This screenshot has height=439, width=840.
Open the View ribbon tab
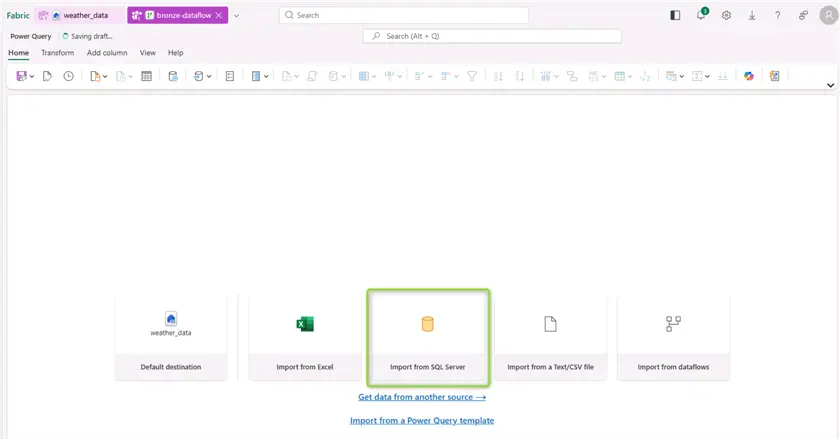[x=147, y=53]
